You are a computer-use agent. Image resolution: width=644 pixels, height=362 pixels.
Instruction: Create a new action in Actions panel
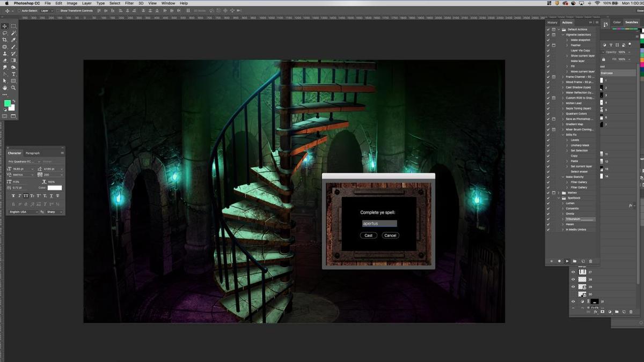(x=583, y=261)
